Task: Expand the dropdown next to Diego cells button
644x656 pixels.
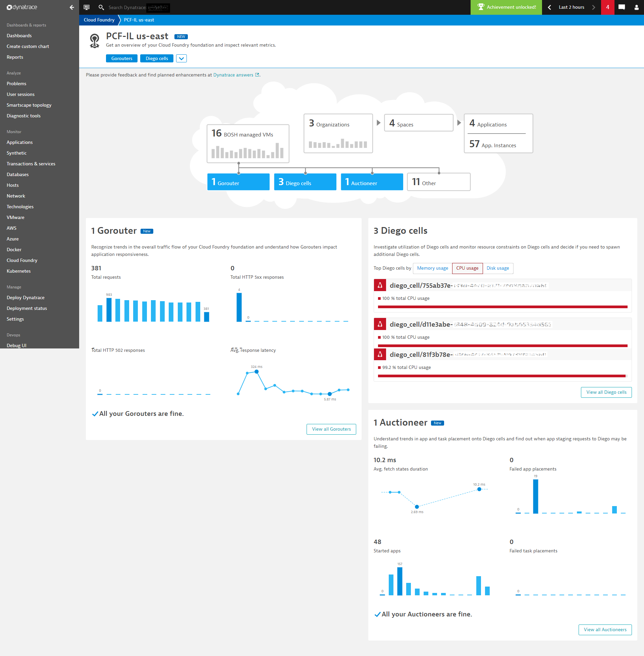Action: [181, 58]
